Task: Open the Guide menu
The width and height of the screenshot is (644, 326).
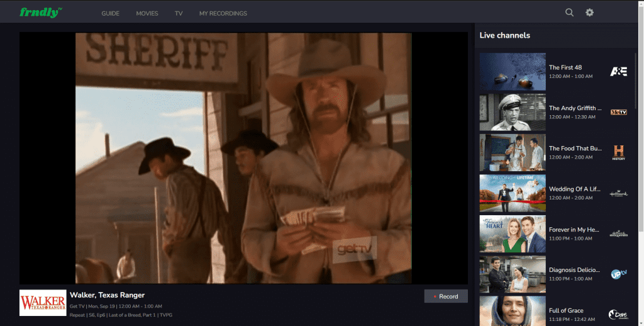Action: (111, 13)
